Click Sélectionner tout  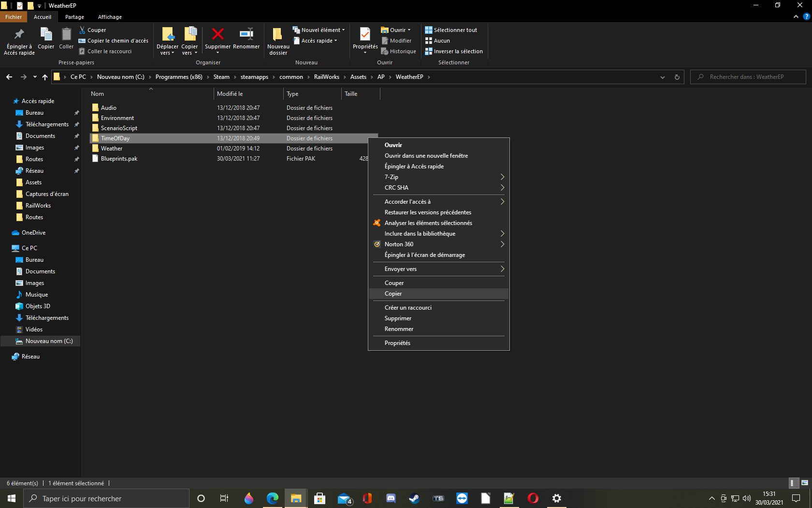pyautogui.click(x=451, y=30)
